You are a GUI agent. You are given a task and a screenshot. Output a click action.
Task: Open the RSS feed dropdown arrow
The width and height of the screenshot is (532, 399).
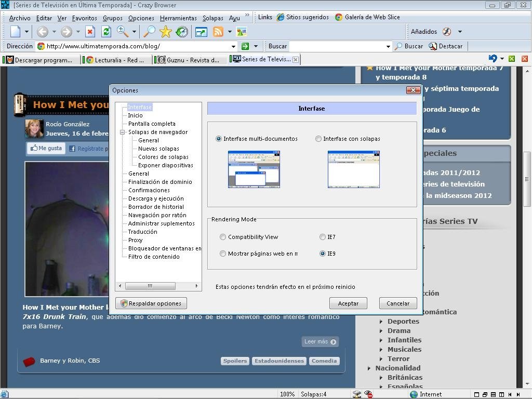click(x=230, y=32)
